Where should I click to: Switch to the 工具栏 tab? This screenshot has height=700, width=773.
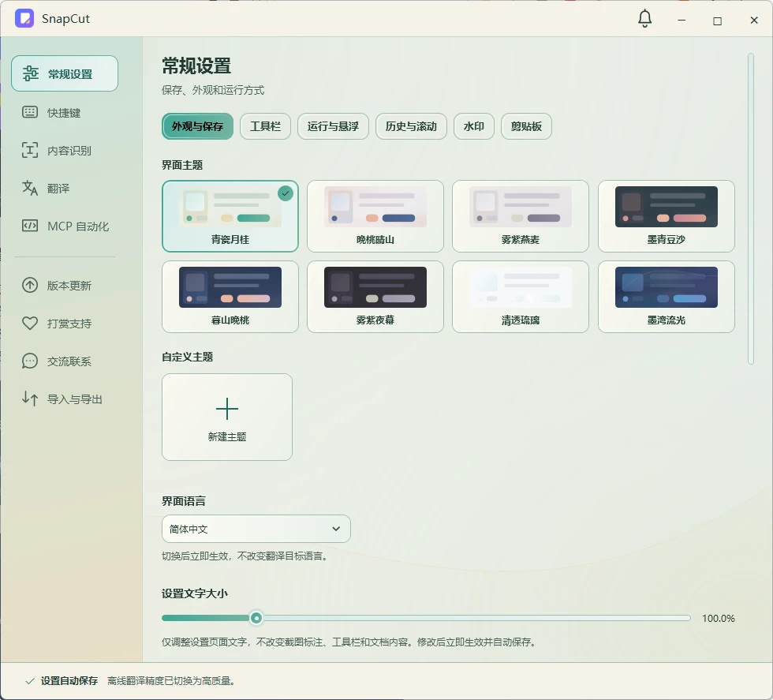(265, 126)
